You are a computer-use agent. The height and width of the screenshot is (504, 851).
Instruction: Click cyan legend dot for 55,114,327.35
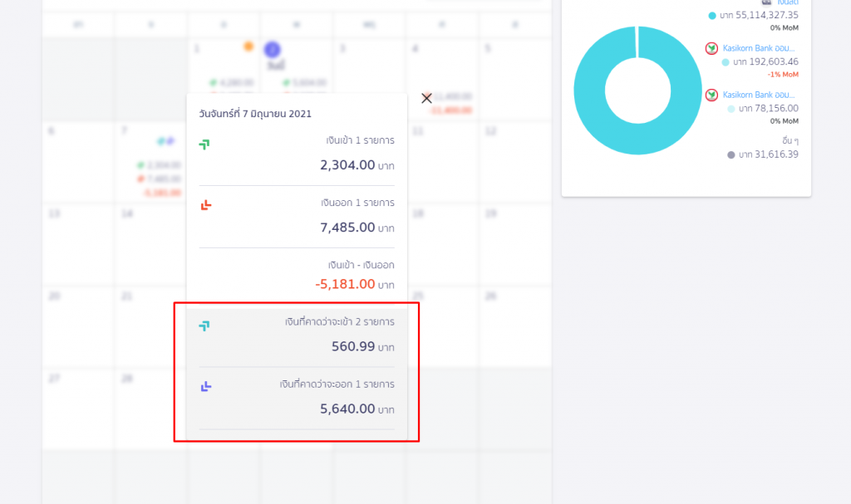(x=712, y=16)
